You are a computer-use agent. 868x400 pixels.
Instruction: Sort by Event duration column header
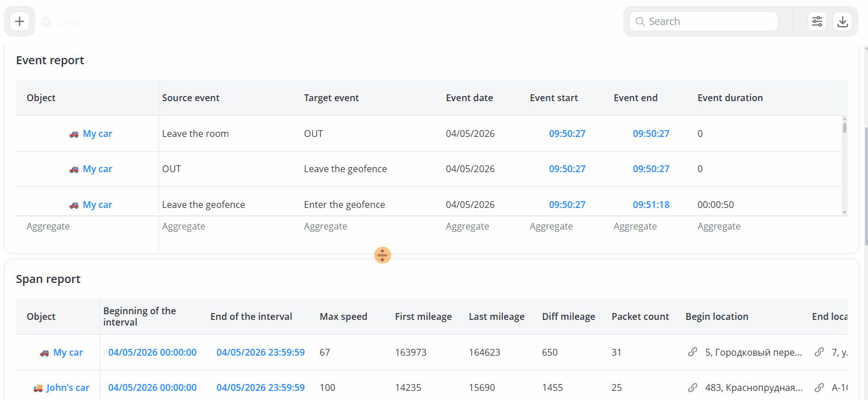coord(730,98)
